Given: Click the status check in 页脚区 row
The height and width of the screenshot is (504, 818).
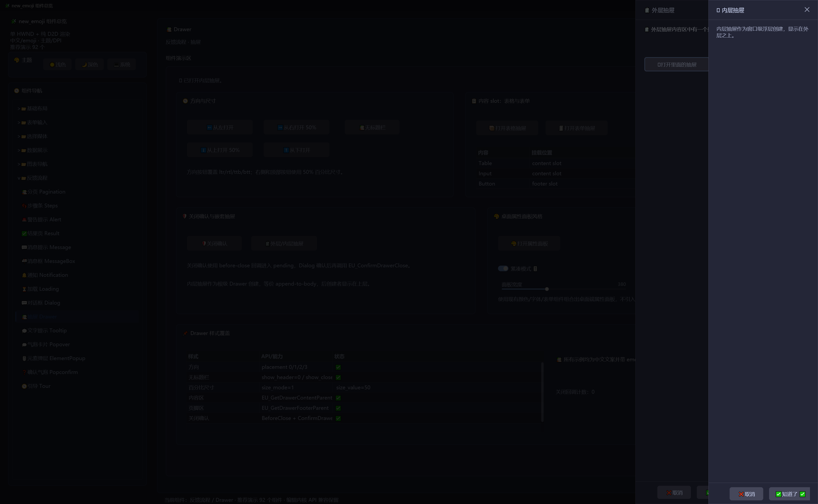Looking at the screenshot, I should [x=338, y=408].
